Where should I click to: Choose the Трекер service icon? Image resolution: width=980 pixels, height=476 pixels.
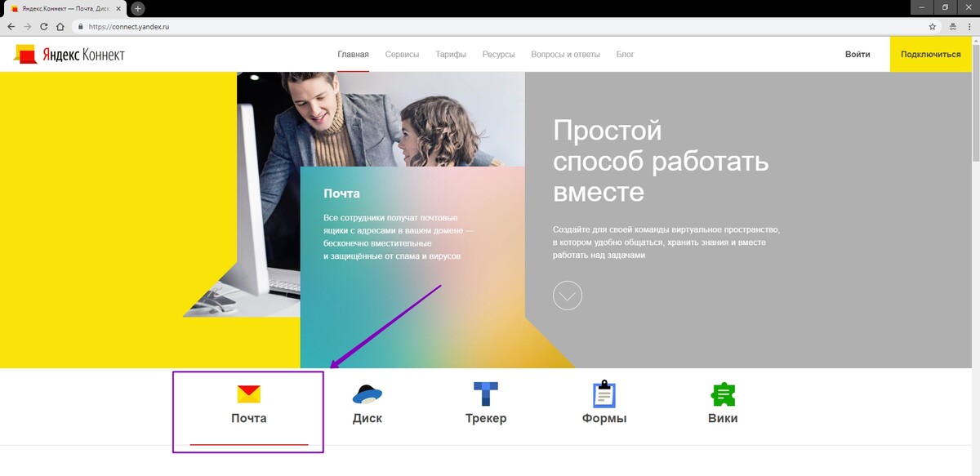(486, 394)
